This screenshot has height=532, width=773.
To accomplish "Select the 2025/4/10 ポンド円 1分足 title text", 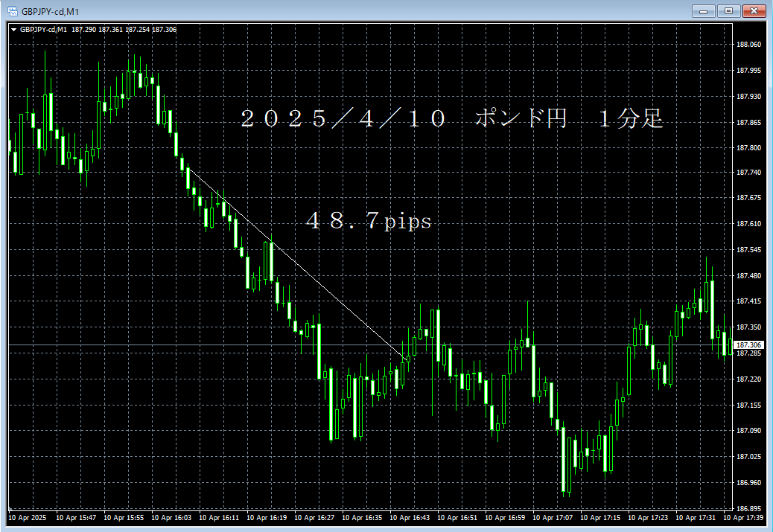I will (x=451, y=119).
